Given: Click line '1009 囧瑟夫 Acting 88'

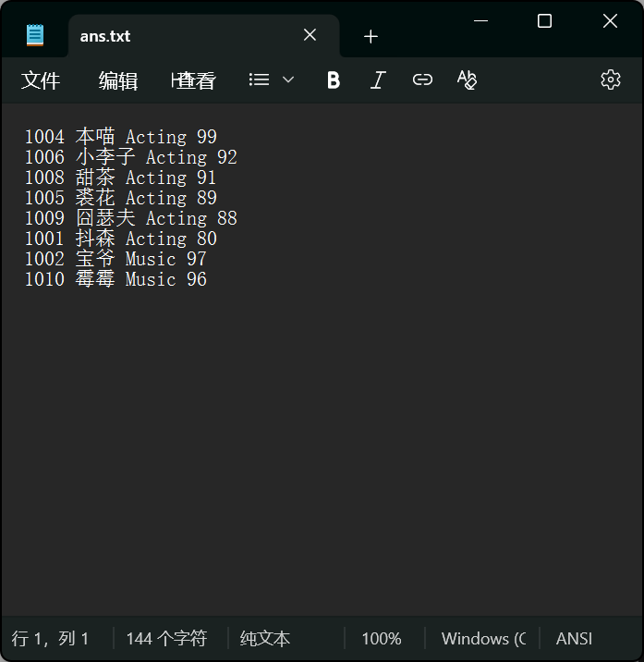Looking at the screenshot, I should click(131, 218).
